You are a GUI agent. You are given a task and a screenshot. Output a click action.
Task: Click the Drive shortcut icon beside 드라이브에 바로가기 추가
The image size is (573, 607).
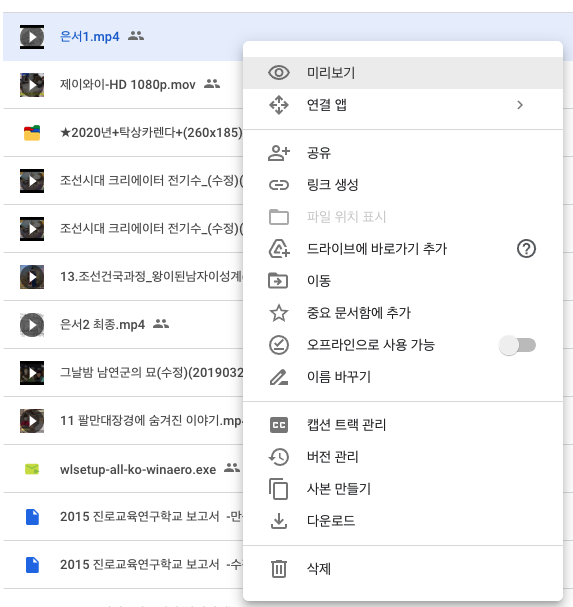coord(279,249)
